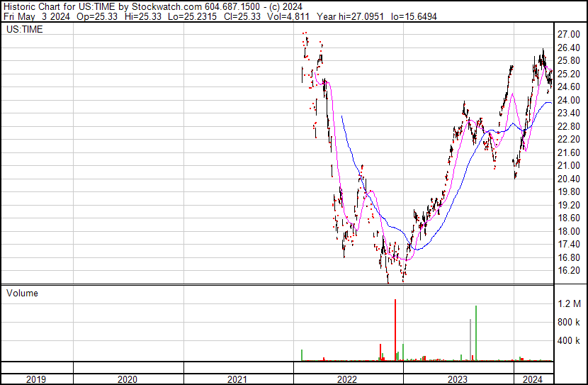This screenshot has height=385, width=588.
Task: Click the 2019 year label on time axis
Action: [36, 379]
